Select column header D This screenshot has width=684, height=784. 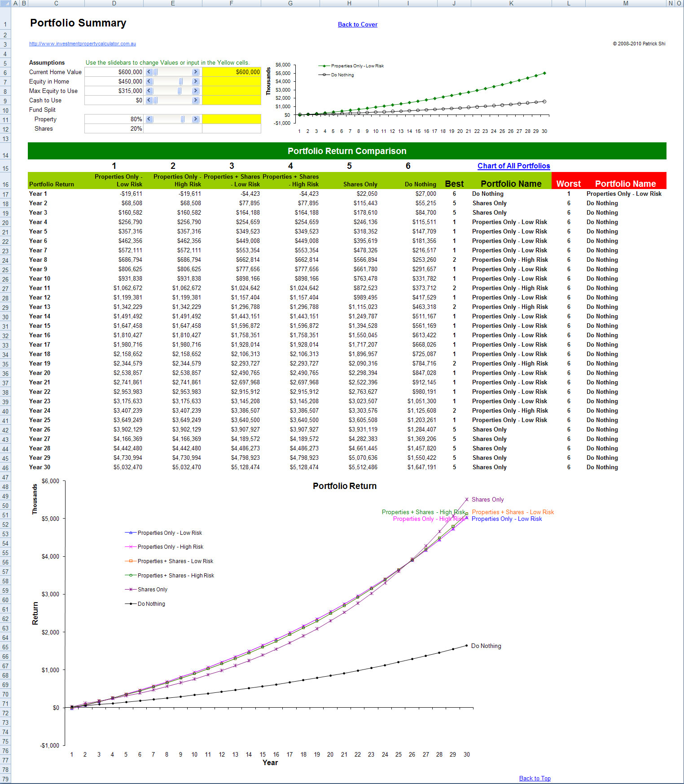[114, 3]
